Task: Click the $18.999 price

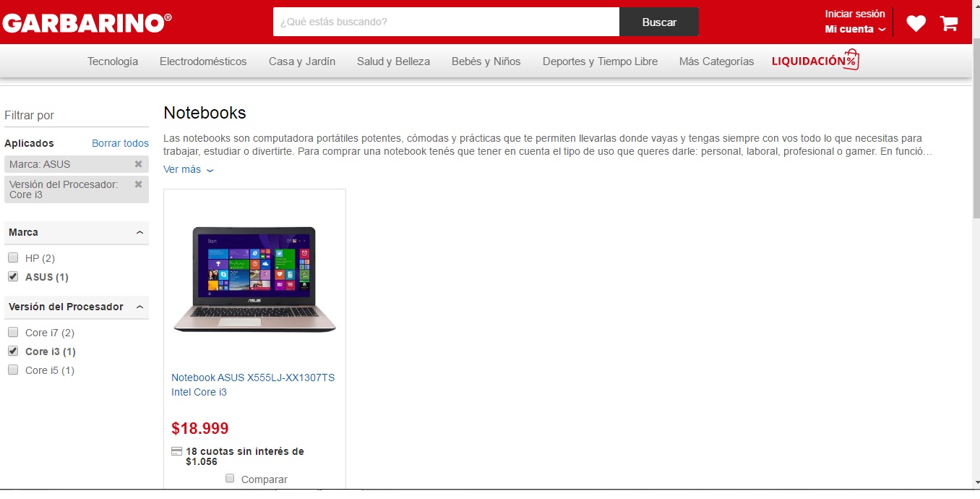Action: pos(200,428)
